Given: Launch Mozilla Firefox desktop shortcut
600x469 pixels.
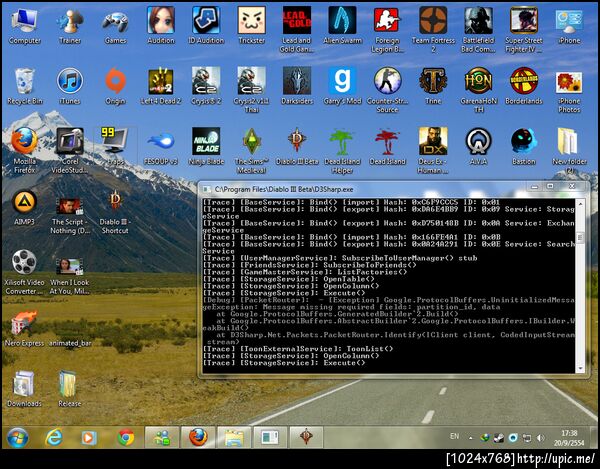Looking at the screenshot, I should 24,151.
